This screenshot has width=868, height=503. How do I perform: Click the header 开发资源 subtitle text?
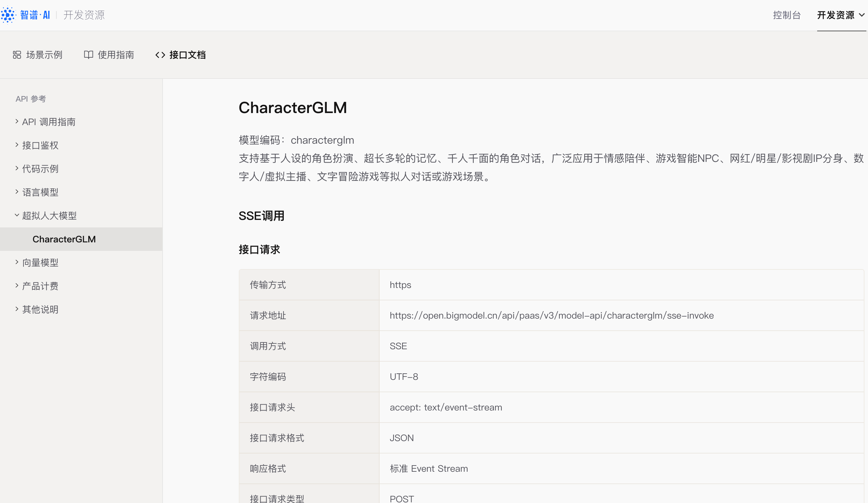click(84, 15)
